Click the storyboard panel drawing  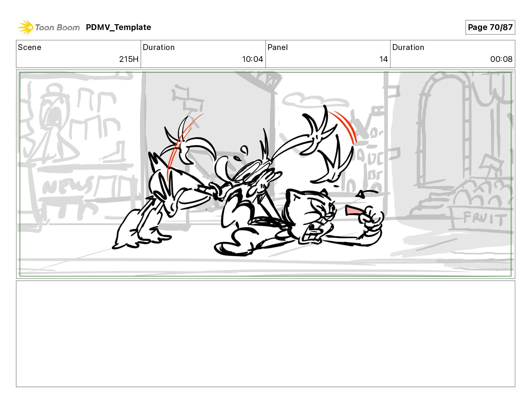pos(265,174)
